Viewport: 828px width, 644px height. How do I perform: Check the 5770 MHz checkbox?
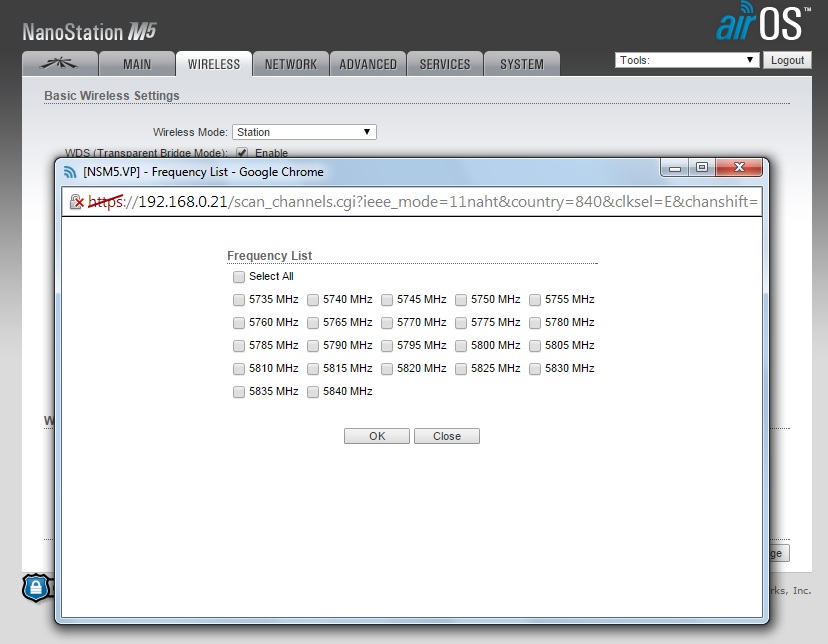pyautogui.click(x=387, y=323)
